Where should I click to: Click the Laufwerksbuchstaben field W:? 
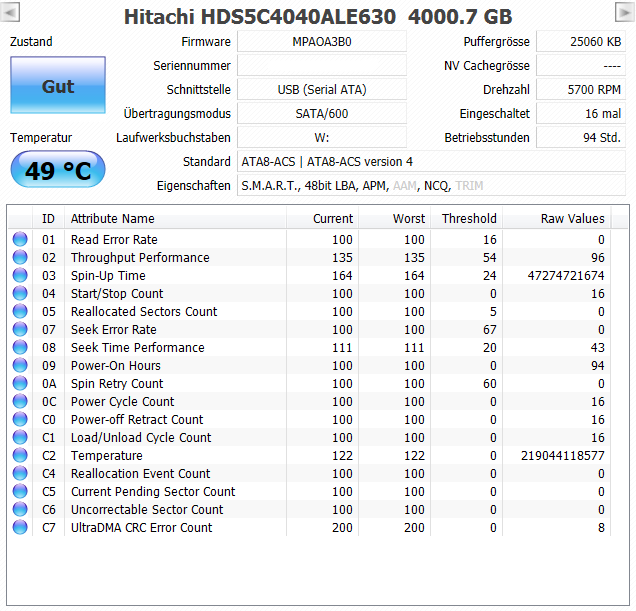(x=322, y=138)
